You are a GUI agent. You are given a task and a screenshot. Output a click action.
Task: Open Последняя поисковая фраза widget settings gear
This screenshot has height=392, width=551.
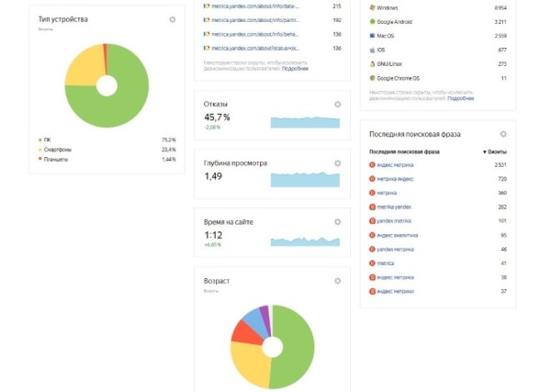click(x=502, y=134)
